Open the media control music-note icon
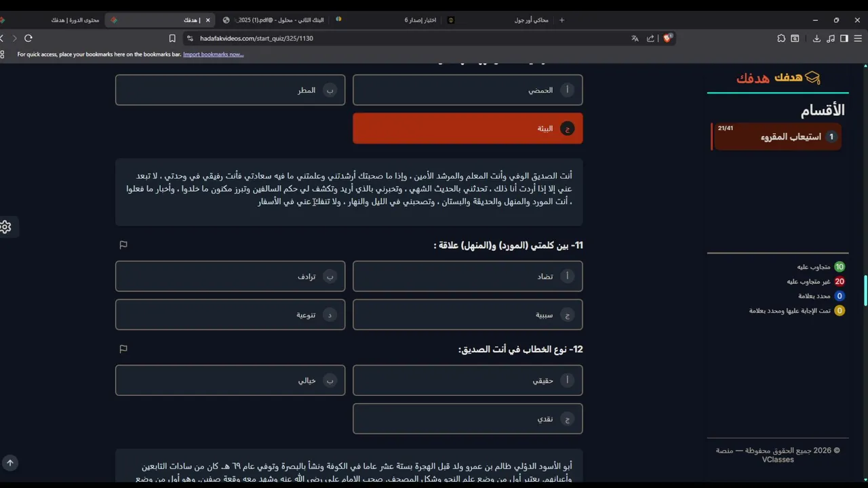 (x=831, y=39)
